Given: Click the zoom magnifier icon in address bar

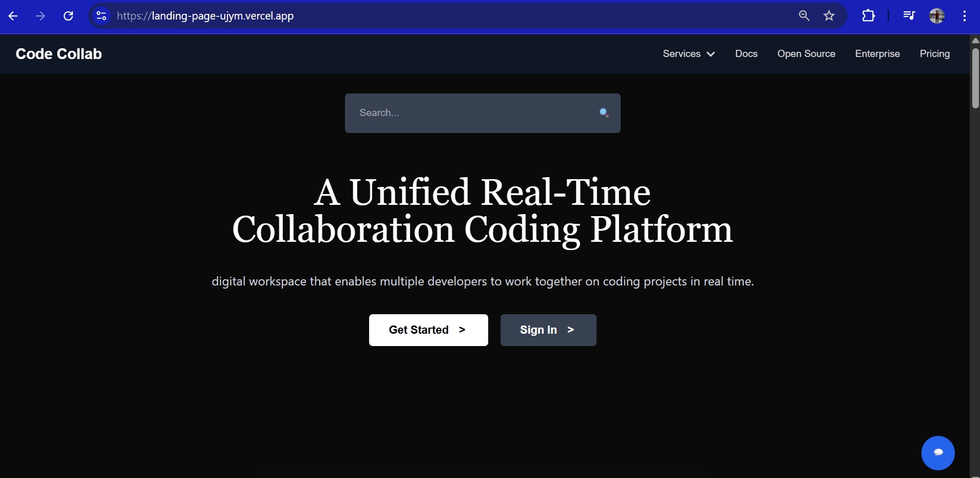Looking at the screenshot, I should click(x=804, y=16).
